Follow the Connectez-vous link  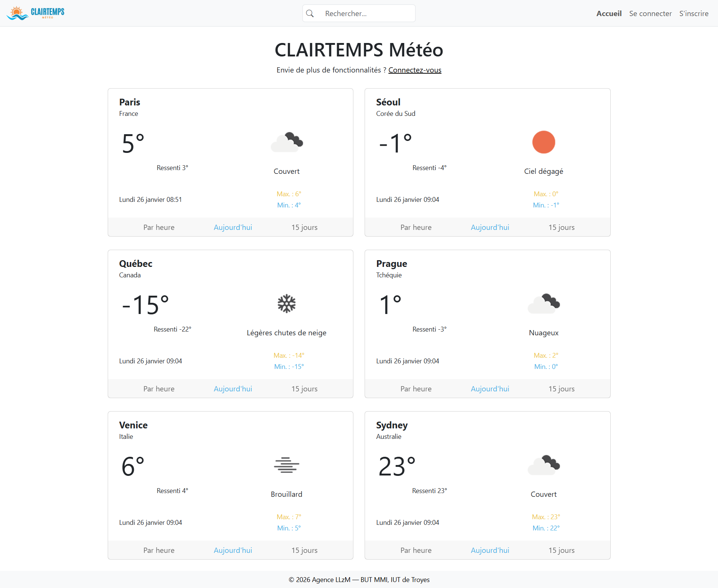pyautogui.click(x=415, y=70)
